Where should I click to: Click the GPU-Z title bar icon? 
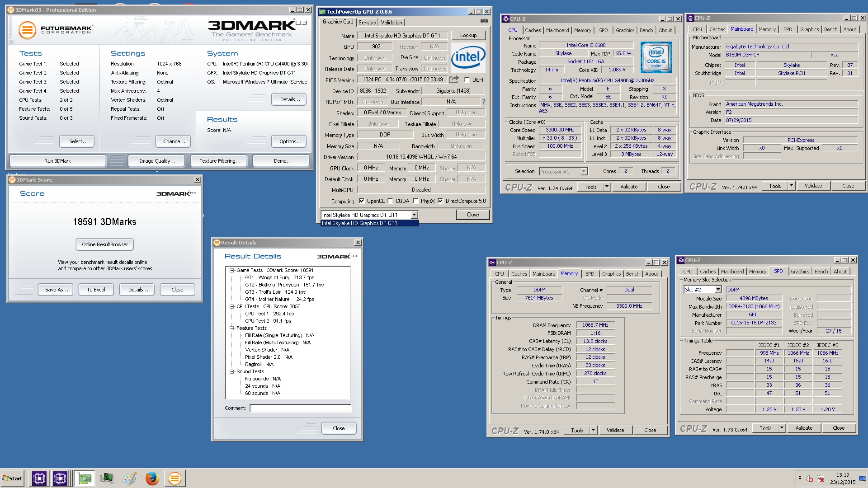click(x=322, y=12)
